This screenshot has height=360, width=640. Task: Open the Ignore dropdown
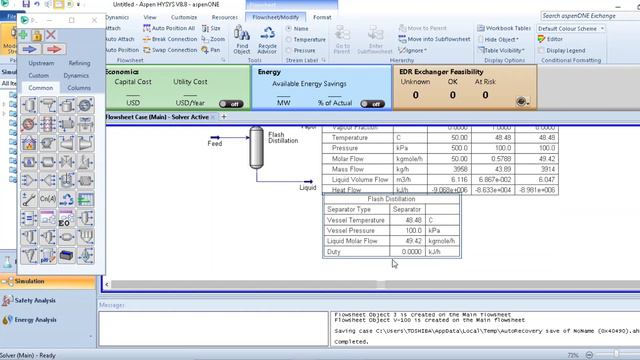(x=412, y=50)
